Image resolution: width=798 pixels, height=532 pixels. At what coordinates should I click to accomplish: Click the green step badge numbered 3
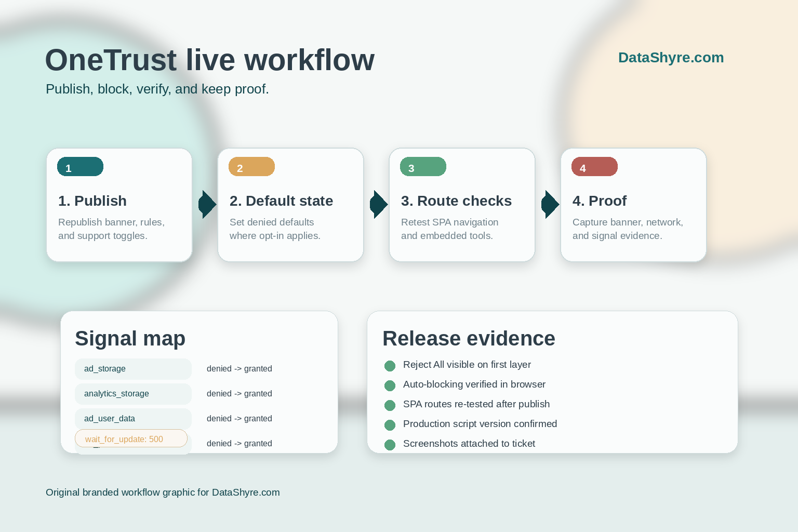pyautogui.click(x=423, y=167)
